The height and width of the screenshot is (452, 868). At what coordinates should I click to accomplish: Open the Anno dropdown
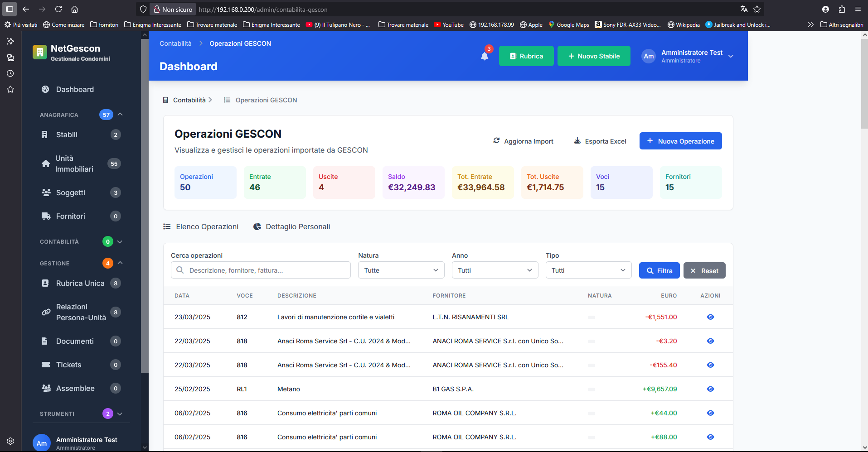(x=495, y=270)
